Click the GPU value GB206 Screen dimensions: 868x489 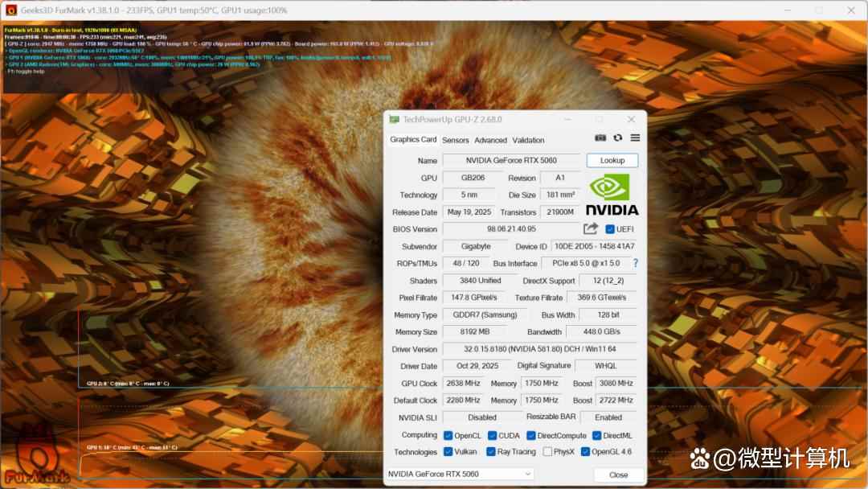[473, 178]
